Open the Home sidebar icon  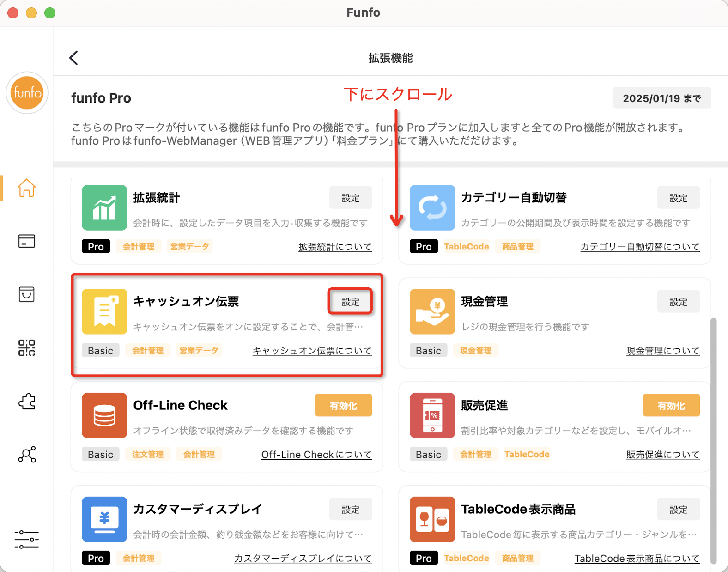pos(27,188)
